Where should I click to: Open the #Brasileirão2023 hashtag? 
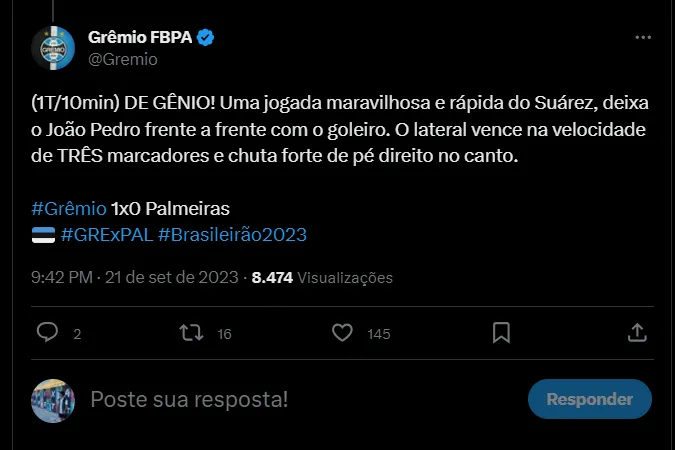pos(232,234)
